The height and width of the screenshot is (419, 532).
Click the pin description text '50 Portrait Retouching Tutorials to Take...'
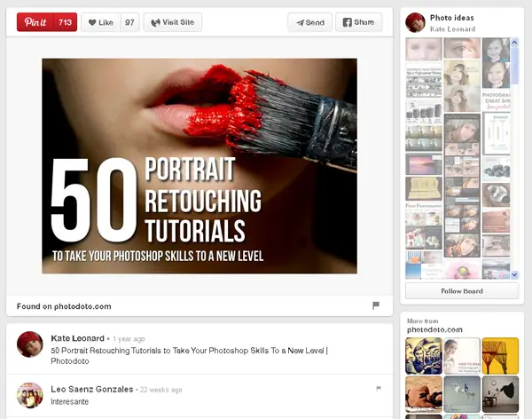[189, 355]
